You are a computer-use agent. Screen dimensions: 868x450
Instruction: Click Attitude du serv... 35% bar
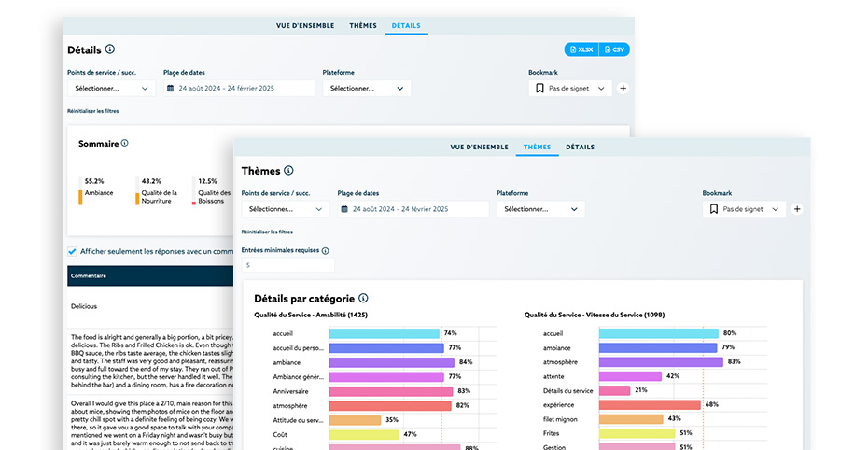(x=355, y=420)
